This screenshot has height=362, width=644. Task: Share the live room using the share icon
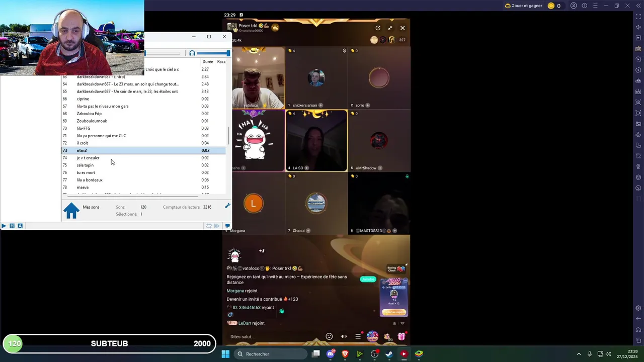(378, 28)
